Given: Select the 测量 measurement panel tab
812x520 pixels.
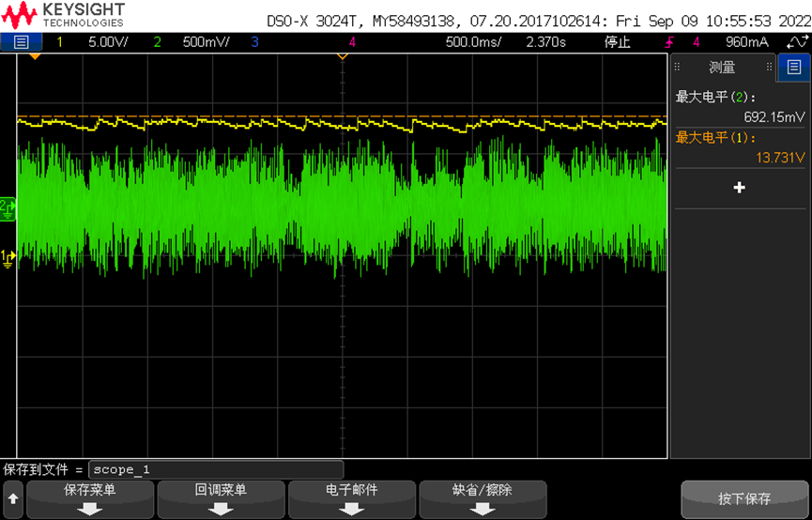Looking at the screenshot, I should pos(722,67).
